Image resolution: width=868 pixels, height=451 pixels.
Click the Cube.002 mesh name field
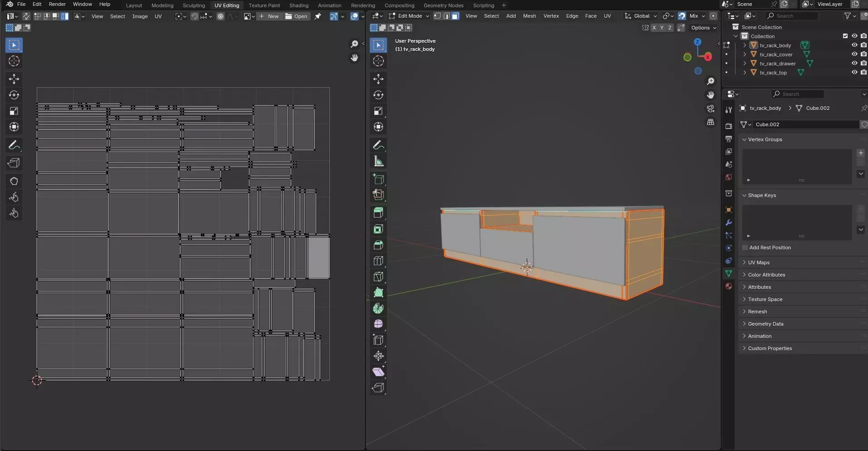click(x=805, y=124)
